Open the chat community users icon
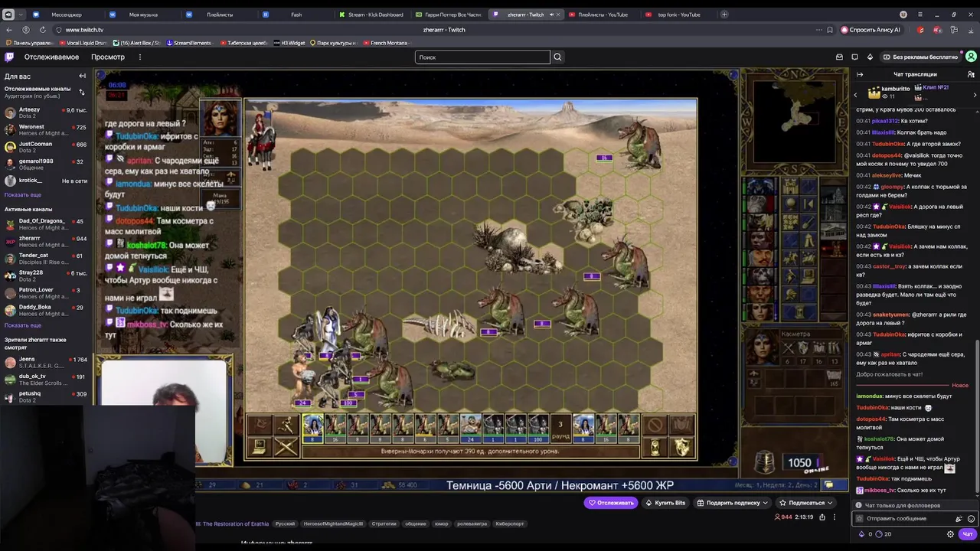Image resolution: width=980 pixels, height=551 pixels. coord(971,74)
